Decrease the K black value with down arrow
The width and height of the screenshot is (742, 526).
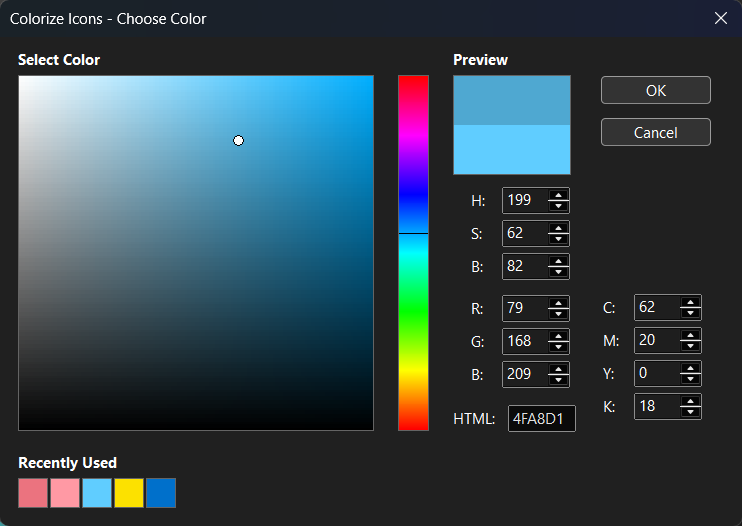690,412
